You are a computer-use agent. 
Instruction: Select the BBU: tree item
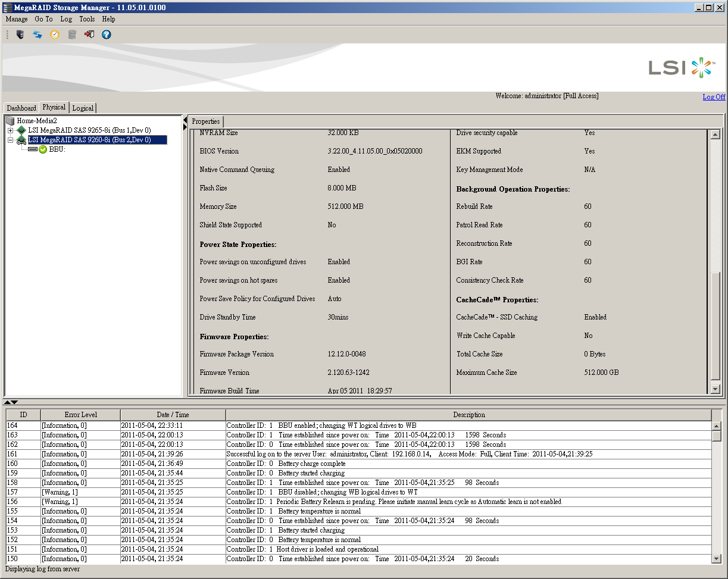(x=57, y=149)
